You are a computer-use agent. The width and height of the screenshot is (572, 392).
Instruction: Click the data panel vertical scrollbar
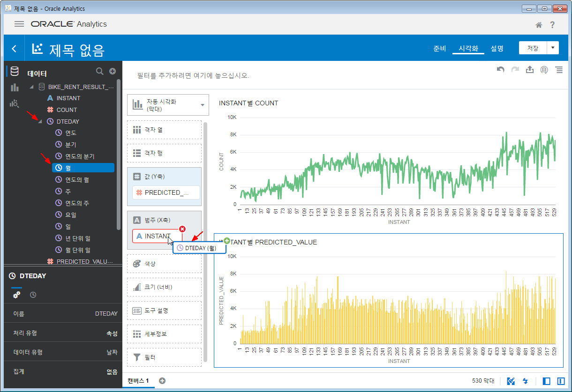[x=119, y=155]
